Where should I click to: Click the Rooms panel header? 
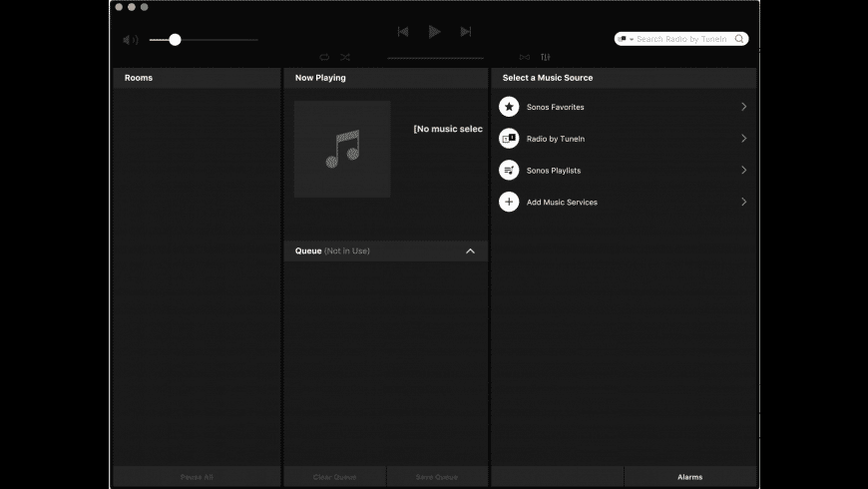pos(197,78)
